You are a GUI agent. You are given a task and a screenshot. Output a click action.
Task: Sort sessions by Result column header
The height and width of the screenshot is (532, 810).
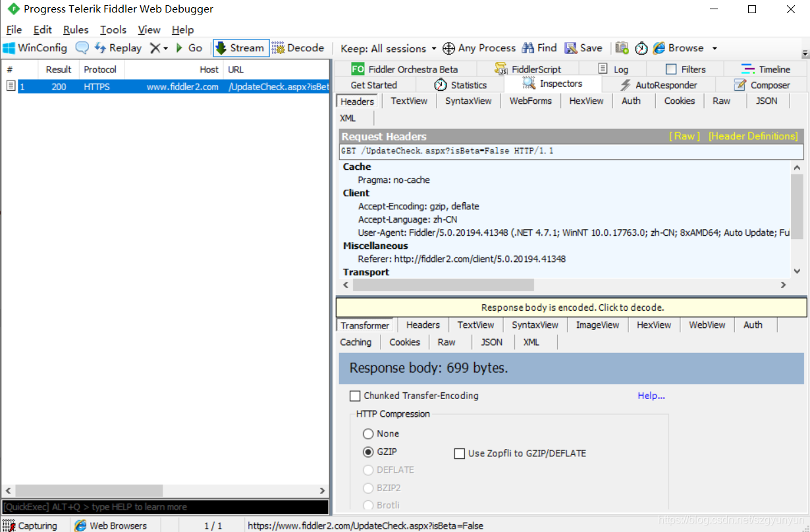click(x=59, y=69)
